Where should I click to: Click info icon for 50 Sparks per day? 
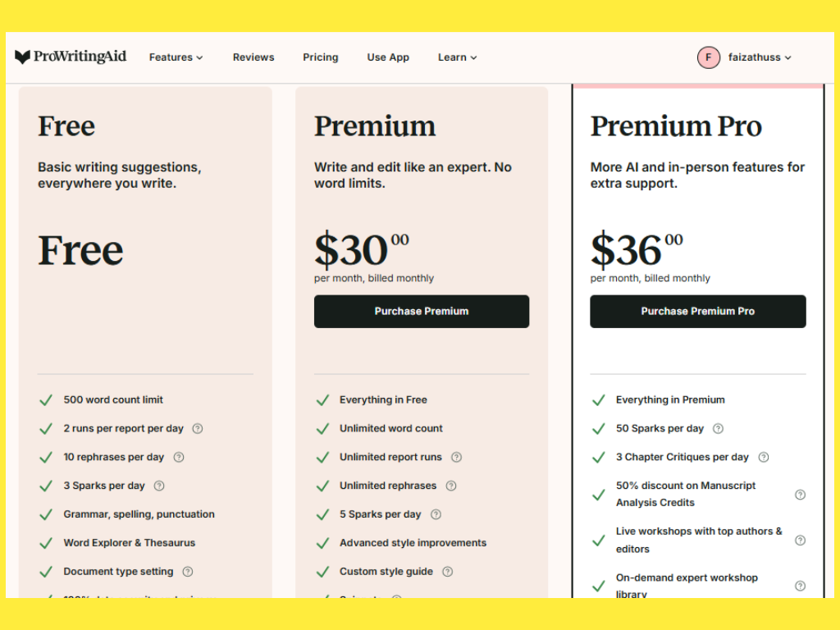718,428
